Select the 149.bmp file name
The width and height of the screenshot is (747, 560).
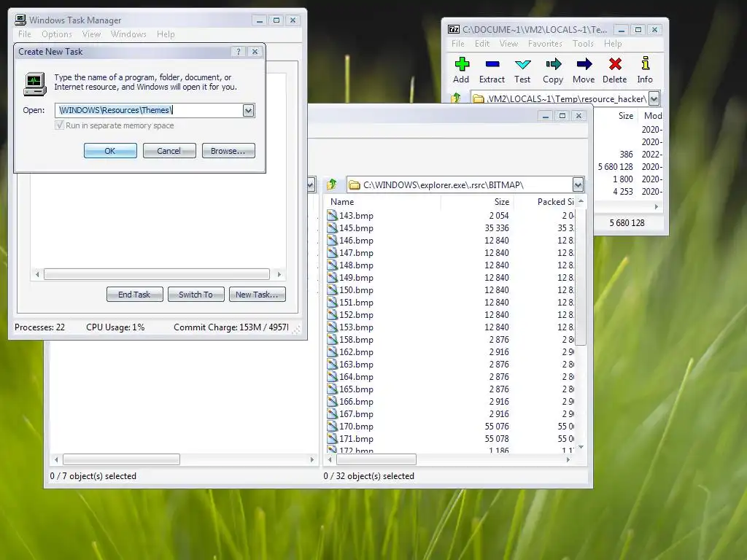(356, 278)
